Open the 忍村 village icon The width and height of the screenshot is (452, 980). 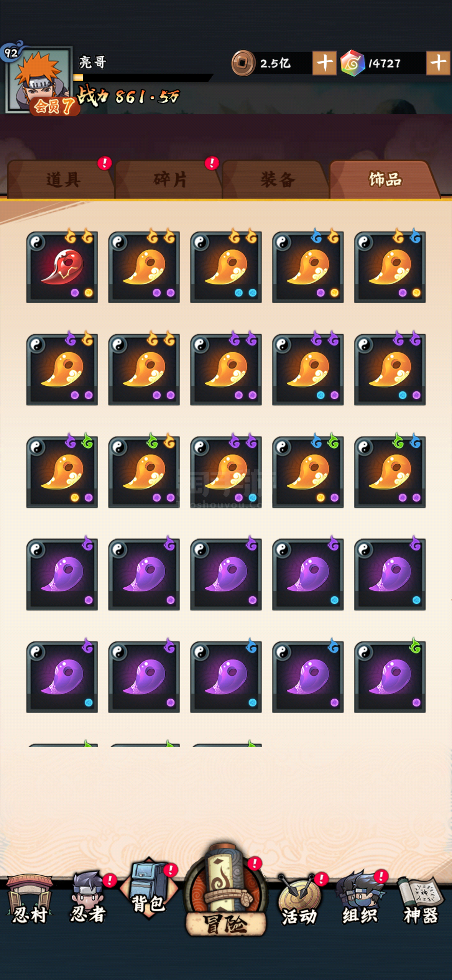pyautogui.click(x=29, y=899)
